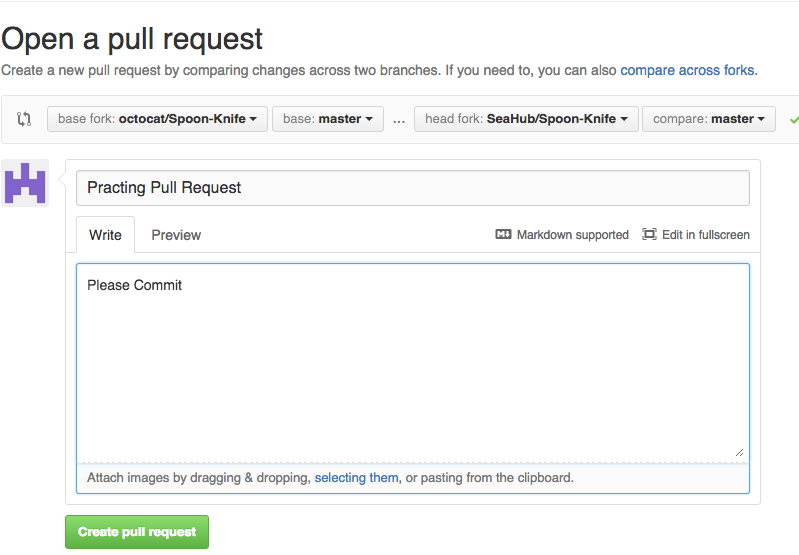
Task: Open the base fork octocat/Spoon-Knife dropdown
Action: point(157,119)
